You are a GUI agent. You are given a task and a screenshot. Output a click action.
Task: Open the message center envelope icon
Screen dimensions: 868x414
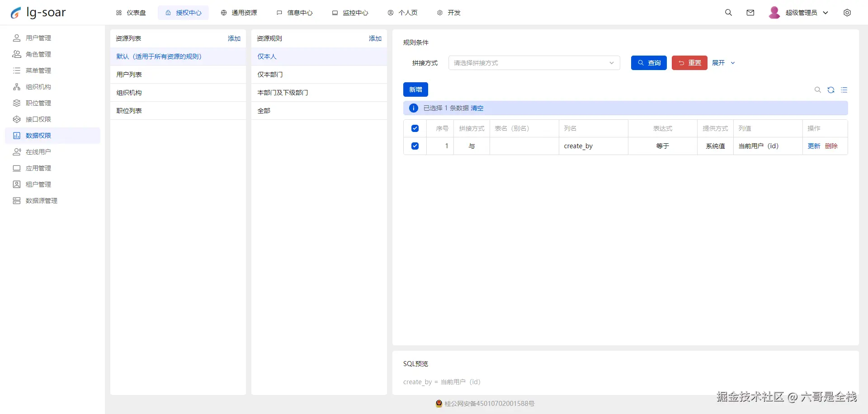coord(750,13)
